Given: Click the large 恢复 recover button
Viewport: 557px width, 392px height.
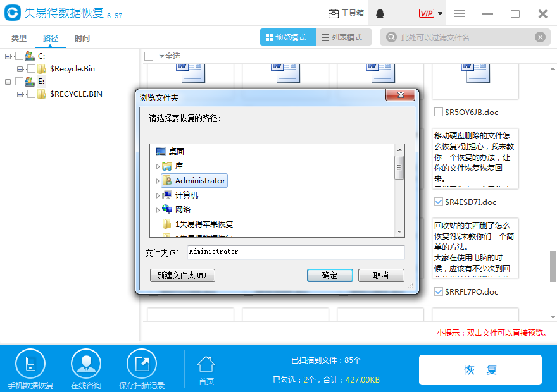Looking at the screenshot, I should pos(480,370).
